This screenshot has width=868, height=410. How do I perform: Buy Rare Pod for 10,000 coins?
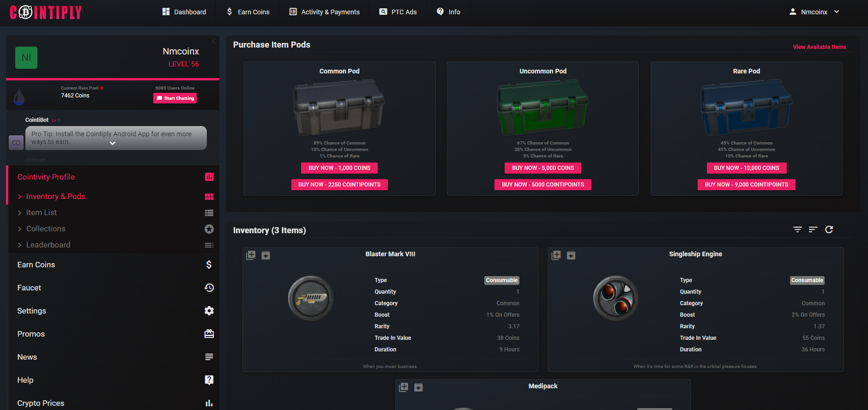click(747, 168)
